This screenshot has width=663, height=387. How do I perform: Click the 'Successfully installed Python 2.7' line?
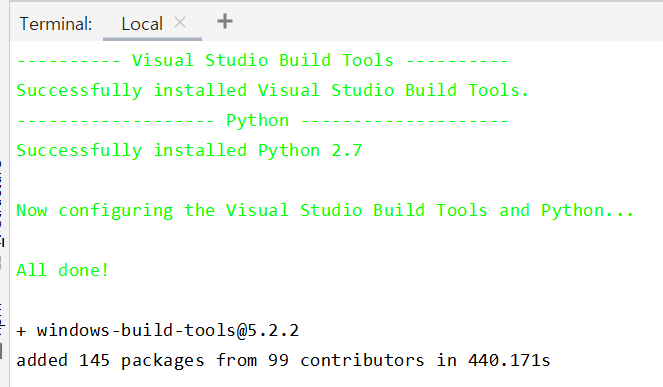[189, 151]
